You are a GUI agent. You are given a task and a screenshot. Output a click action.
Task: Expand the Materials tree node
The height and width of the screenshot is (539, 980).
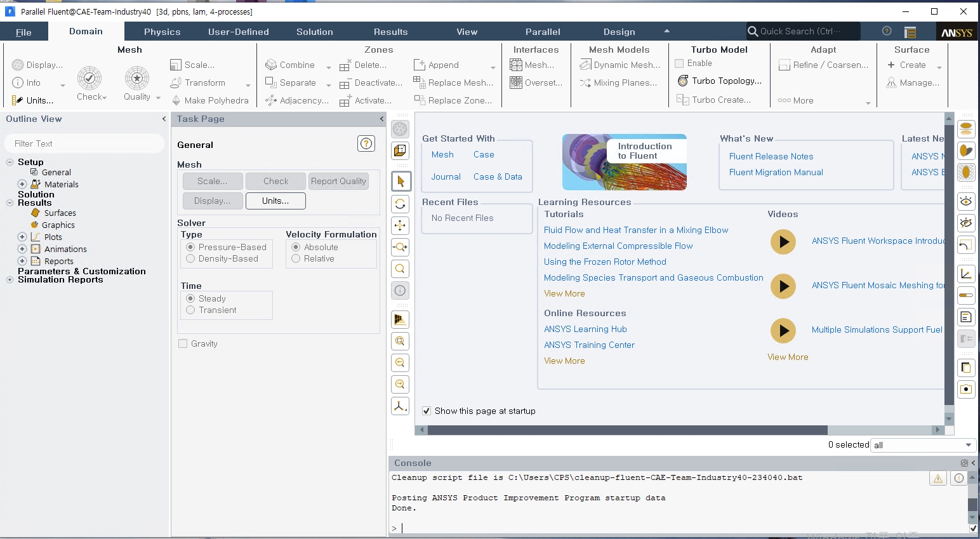(x=22, y=184)
